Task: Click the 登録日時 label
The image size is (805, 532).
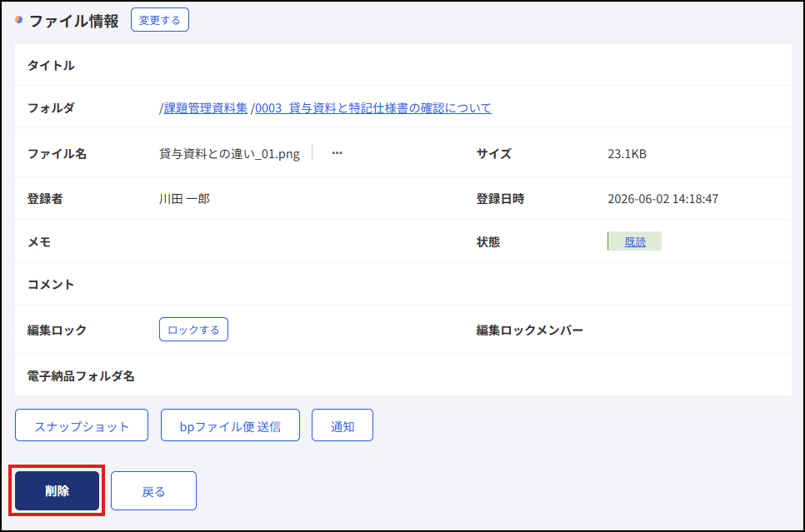Action: (x=500, y=199)
